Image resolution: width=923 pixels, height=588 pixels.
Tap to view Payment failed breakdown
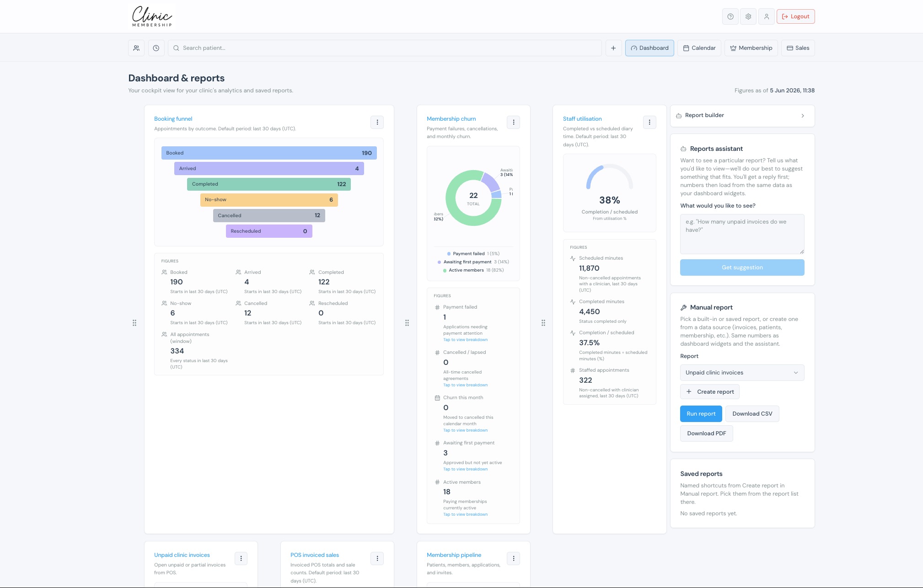pyautogui.click(x=465, y=340)
